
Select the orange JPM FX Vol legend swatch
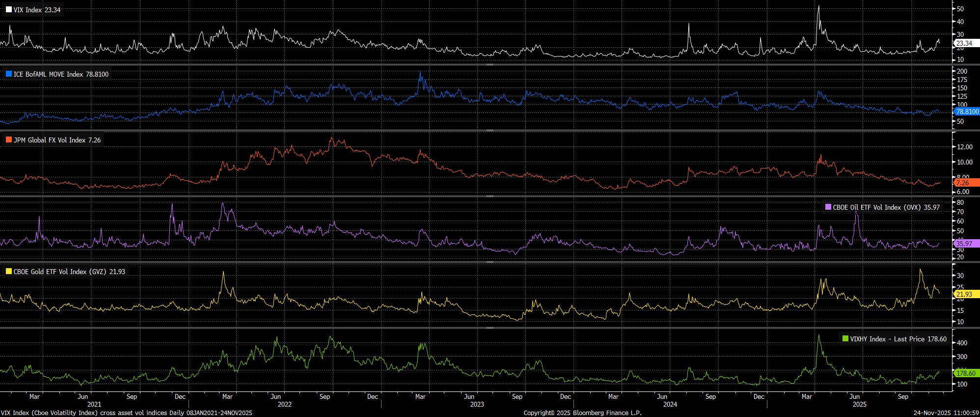coord(9,140)
